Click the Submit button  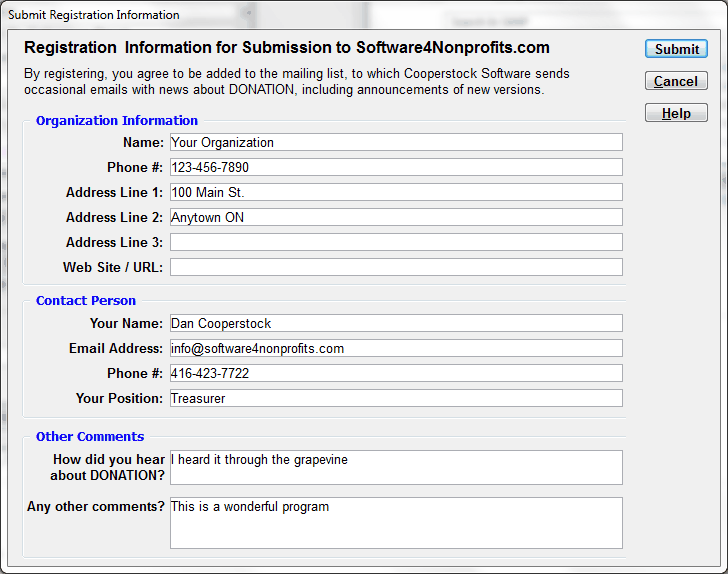tap(676, 49)
